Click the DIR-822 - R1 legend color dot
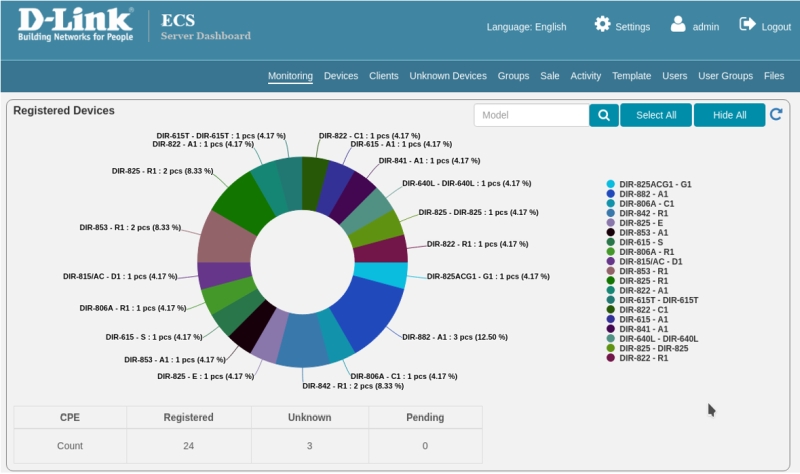Viewport: 800px width, 474px height. pos(611,357)
